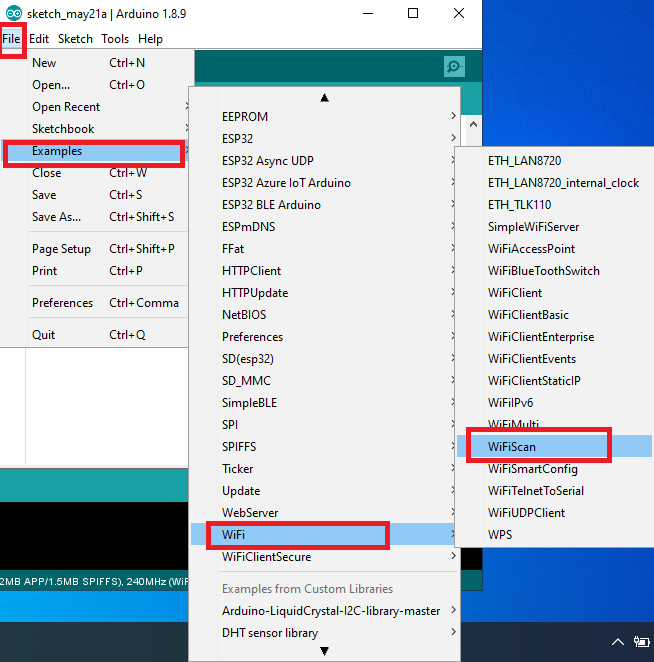Viewport: 654px width, 662px height.
Task: Select WiFi examples submenu
Action: click(323, 534)
